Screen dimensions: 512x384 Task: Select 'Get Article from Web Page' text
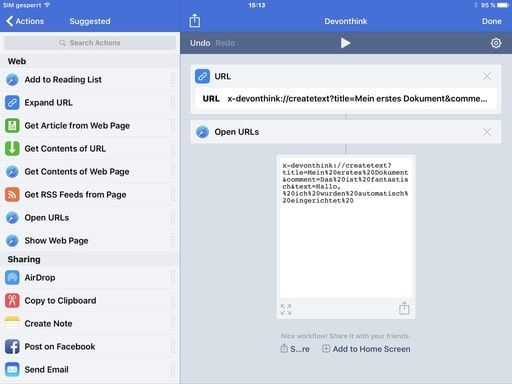(77, 125)
